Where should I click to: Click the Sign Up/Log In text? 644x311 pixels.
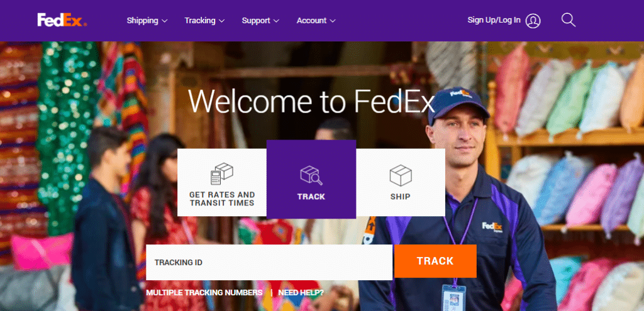tap(494, 19)
